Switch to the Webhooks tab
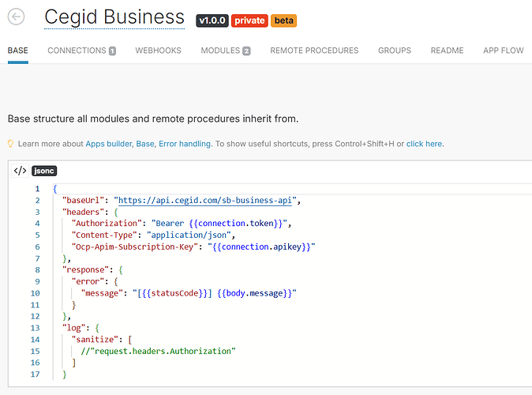 pyautogui.click(x=158, y=51)
